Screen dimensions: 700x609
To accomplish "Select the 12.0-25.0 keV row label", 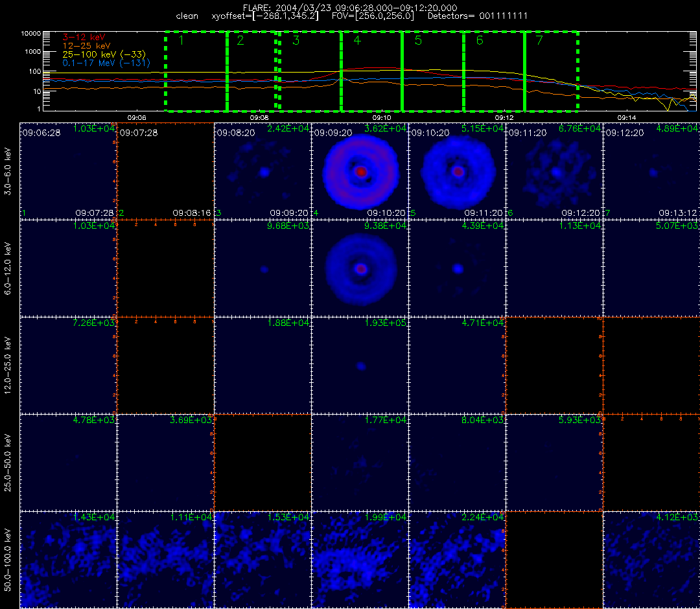I will pyautogui.click(x=8, y=366).
